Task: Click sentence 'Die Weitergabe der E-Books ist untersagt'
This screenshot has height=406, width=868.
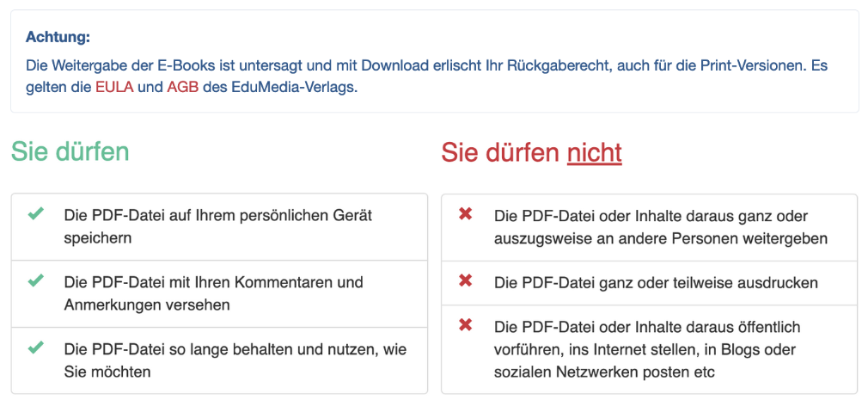Action: [164, 66]
